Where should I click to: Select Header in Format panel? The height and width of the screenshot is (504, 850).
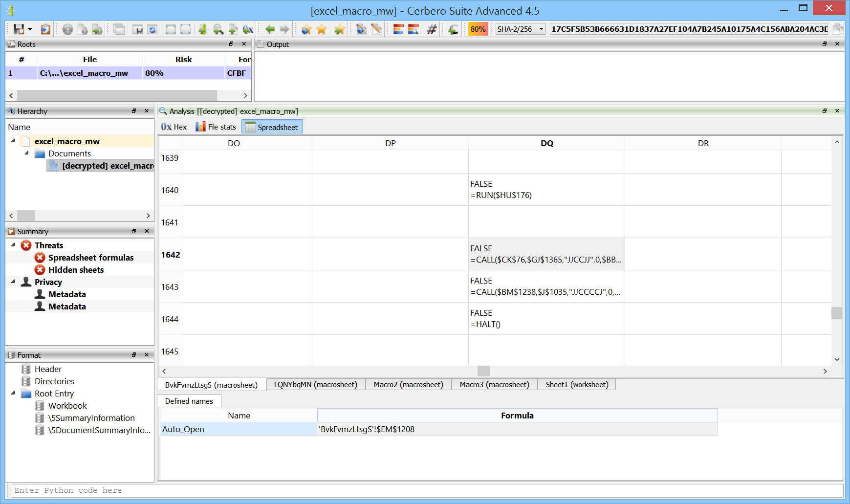pyautogui.click(x=48, y=369)
